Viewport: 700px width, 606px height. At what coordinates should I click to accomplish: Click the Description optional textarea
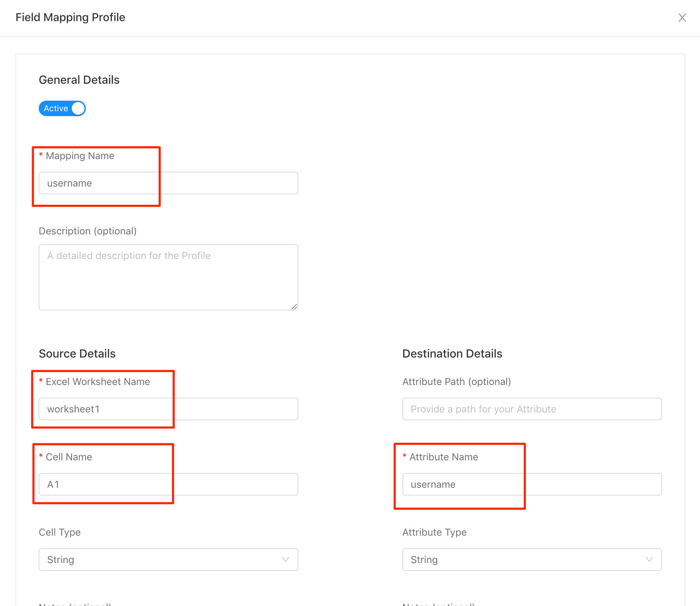click(x=168, y=276)
